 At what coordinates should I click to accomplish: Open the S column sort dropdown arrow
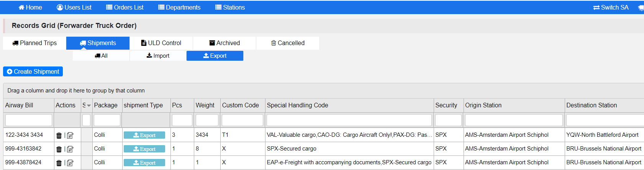(x=89, y=105)
